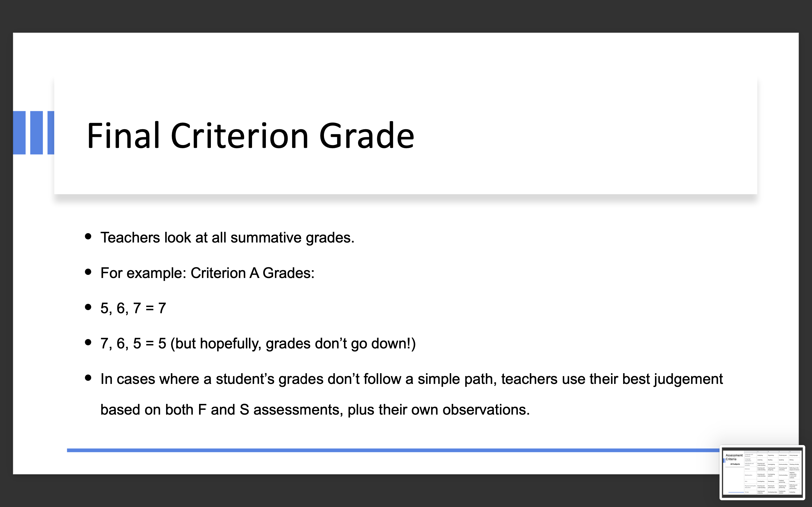This screenshot has height=507, width=812.
Task: Click 'For example: Criterion A Grades:' line
Action: (207, 273)
